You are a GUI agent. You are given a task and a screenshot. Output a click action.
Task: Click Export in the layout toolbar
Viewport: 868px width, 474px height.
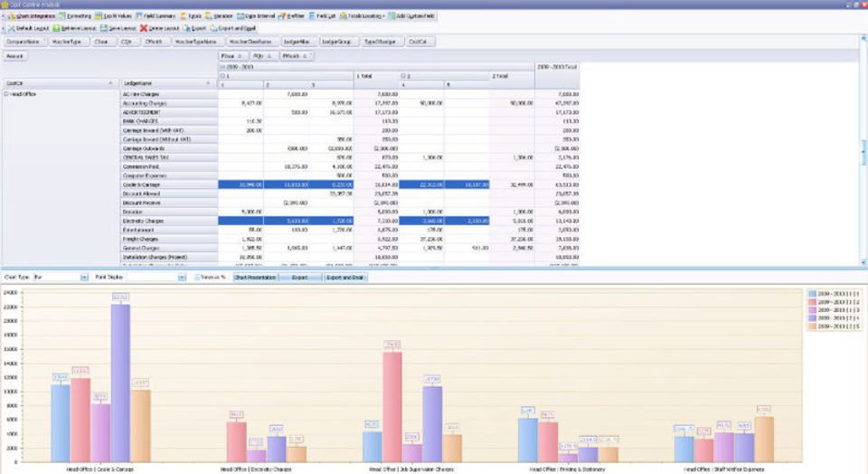[195, 28]
